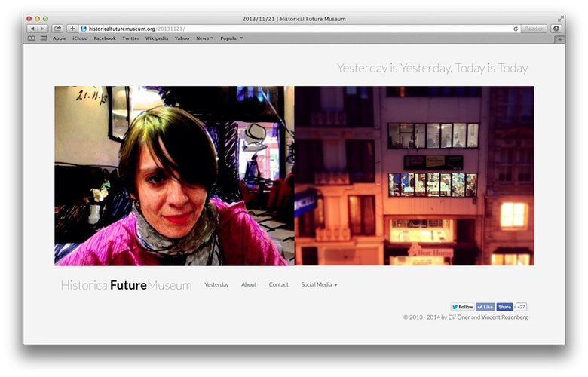This screenshot has height=377, width=588.
Task: Click the new tab plus button
Action: point(559,38)
